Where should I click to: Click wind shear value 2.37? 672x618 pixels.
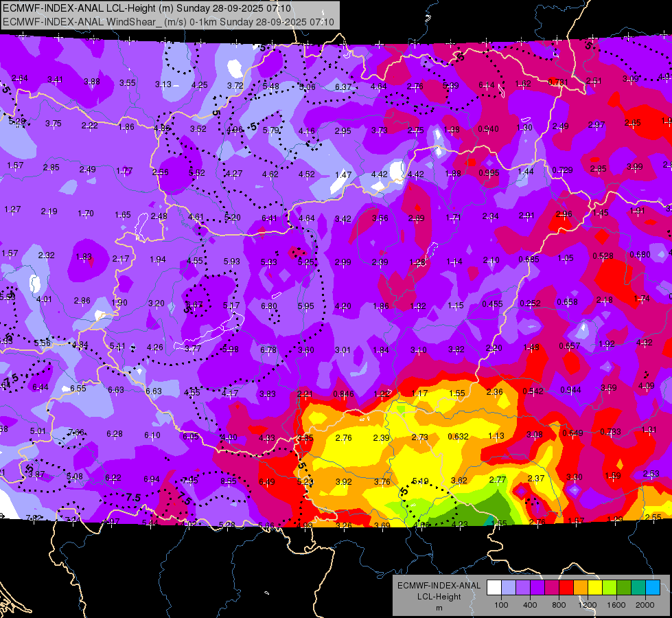(536, 478)
